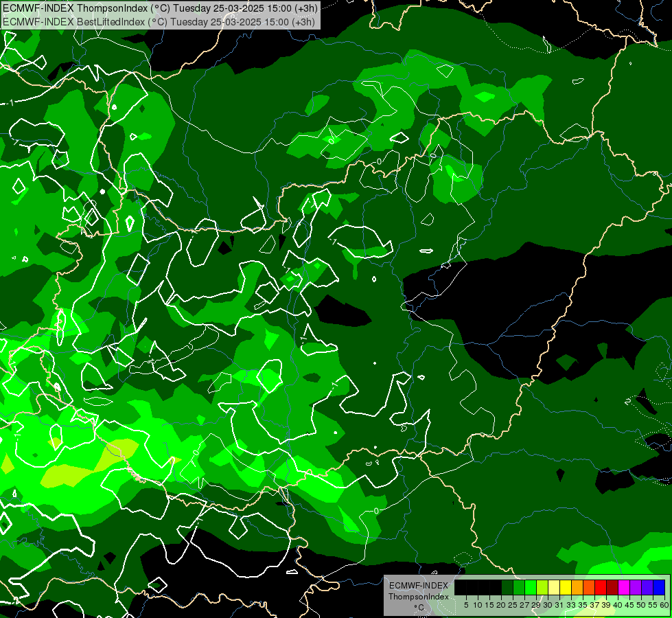Screen dimensions: 672x618
Task: Pick the magenta 40–45 legend swatch
Action: (x=624, y=587)
